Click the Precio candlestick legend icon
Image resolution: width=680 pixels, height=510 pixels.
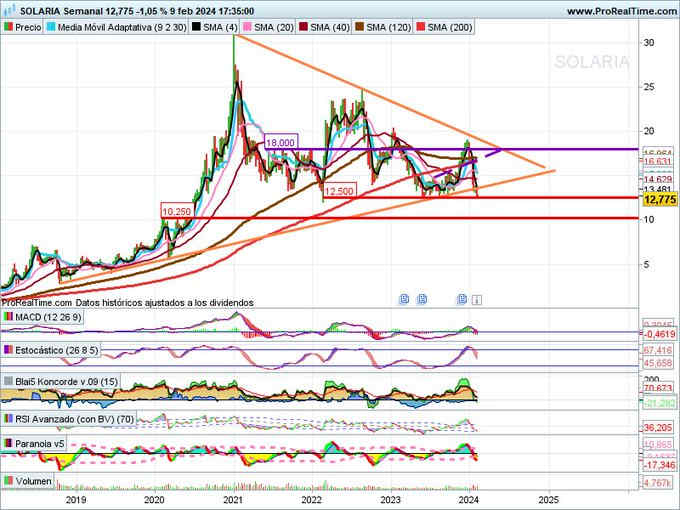(x=8, y=27)
